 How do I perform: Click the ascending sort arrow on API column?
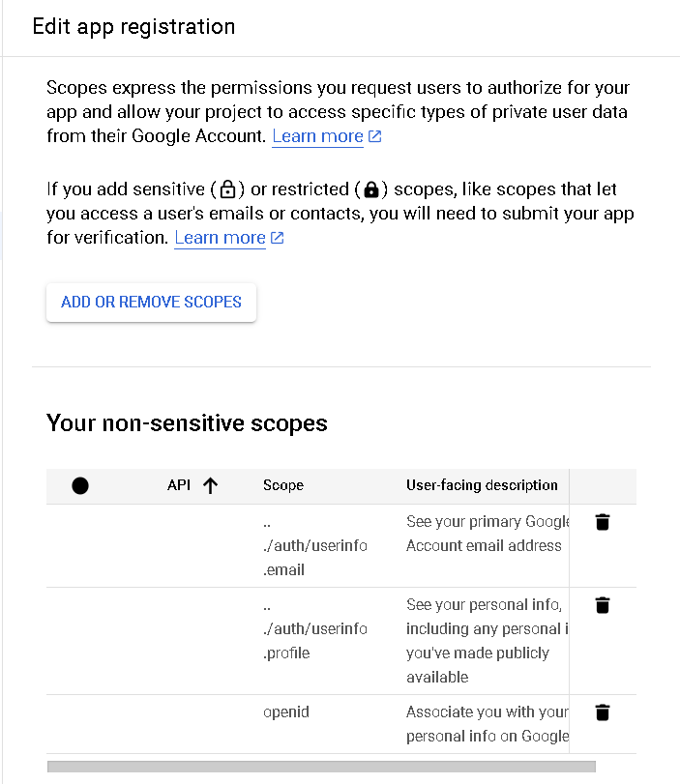pyautogui.click(x=209, y=484)
